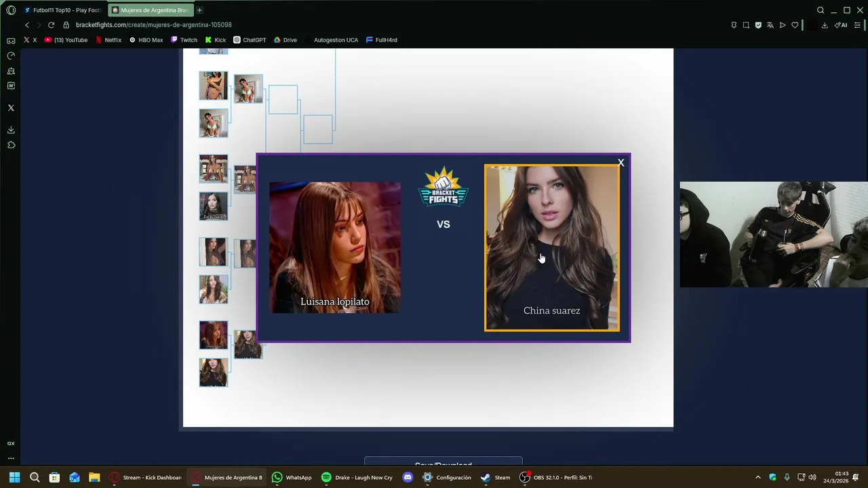Click the Bracket Fights logo
868x488 pixels.
pyautogui.click(x=443, y=186)
